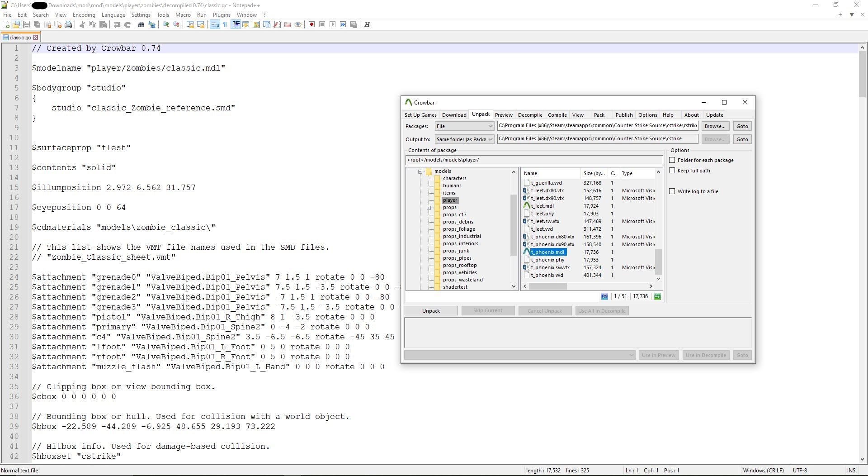Click Browse next to Packages path

coord(715,126)
